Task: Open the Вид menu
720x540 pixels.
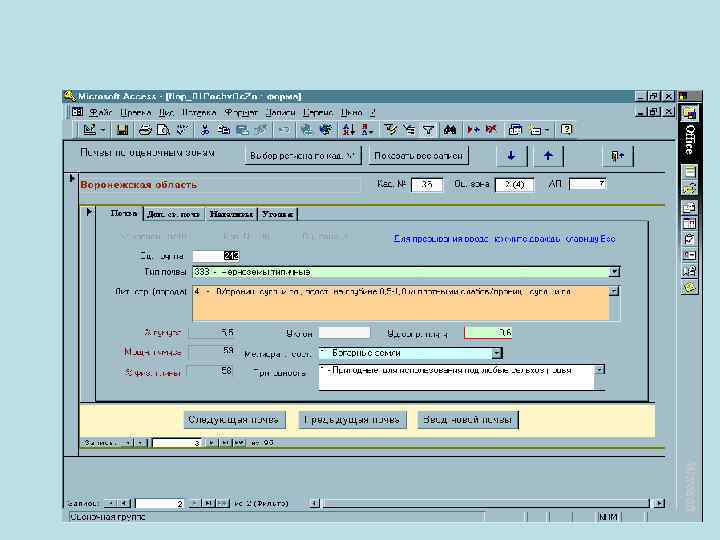Action: click(x=167, y=112)
